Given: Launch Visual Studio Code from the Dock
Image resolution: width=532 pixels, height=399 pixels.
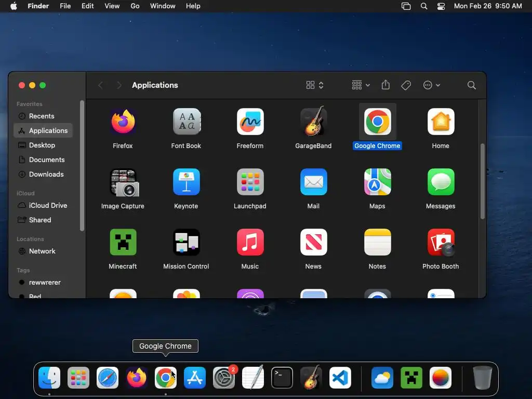Looking at the screenshot, I should 340,378.
